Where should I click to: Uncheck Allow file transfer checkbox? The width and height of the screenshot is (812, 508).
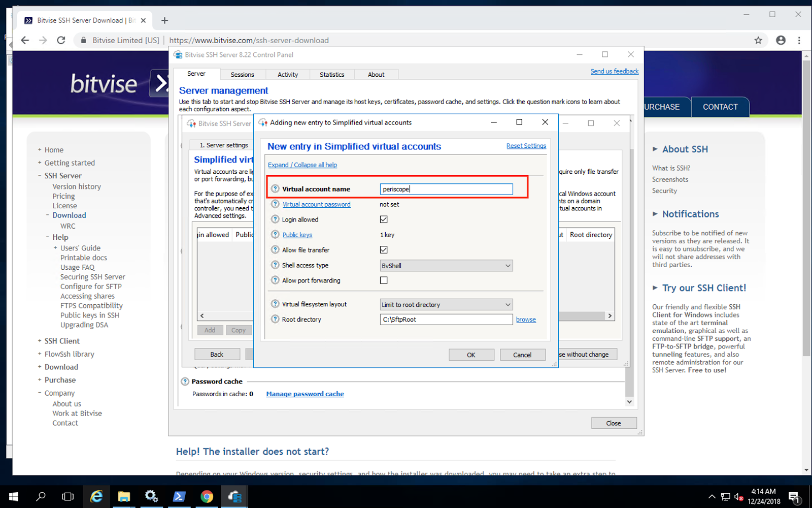tap(384, 250)
